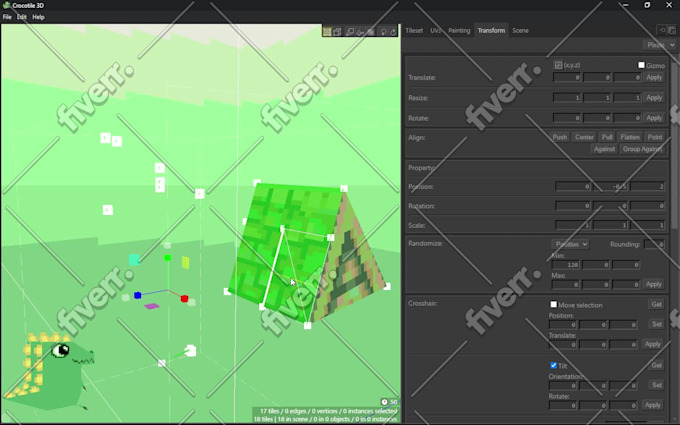Click Set beside Orientation
The height and width of the screenshot is (425, 680).
point(657,385)
